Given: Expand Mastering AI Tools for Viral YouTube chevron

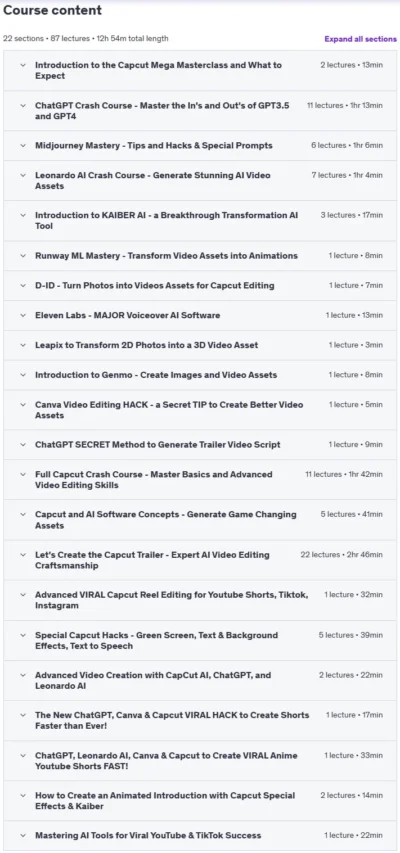Looking at the screenshot, I should point(23,836).
